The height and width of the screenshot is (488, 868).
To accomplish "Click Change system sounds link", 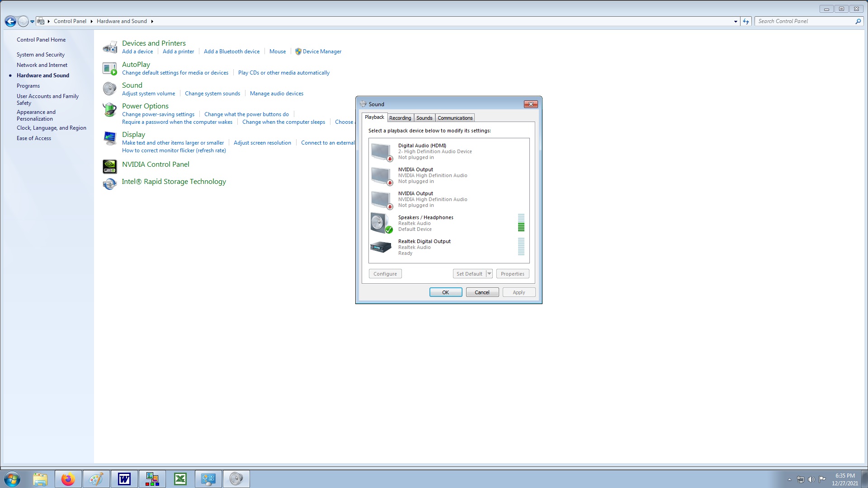I will [212, 94].
